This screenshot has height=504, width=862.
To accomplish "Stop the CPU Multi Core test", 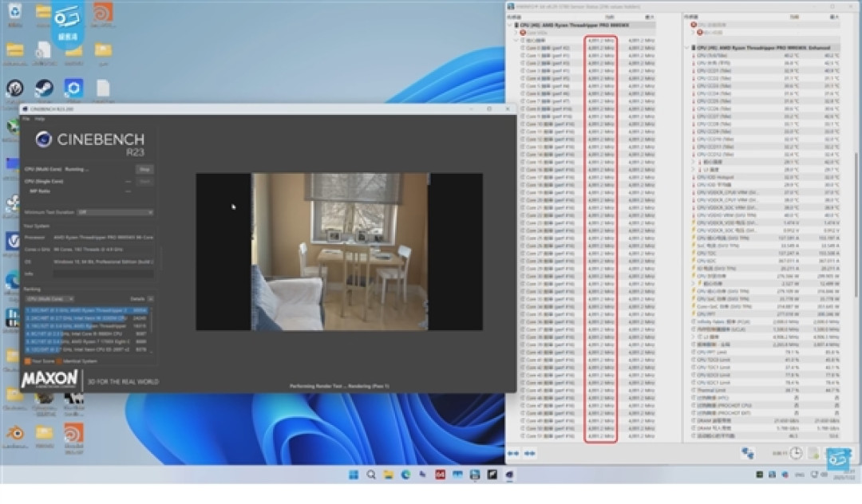I will pos(144,169).
